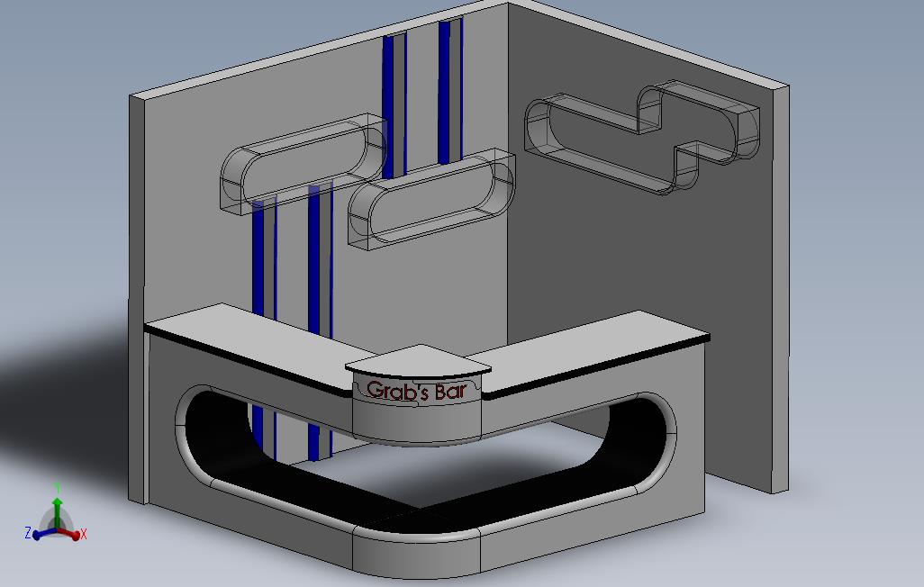Click the red X axis of the view triad

tap(71, 535)
